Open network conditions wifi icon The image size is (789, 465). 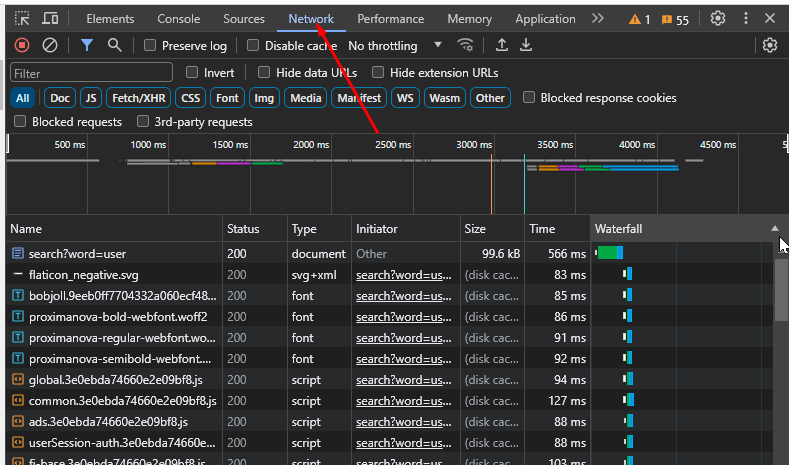pos(465,45)
